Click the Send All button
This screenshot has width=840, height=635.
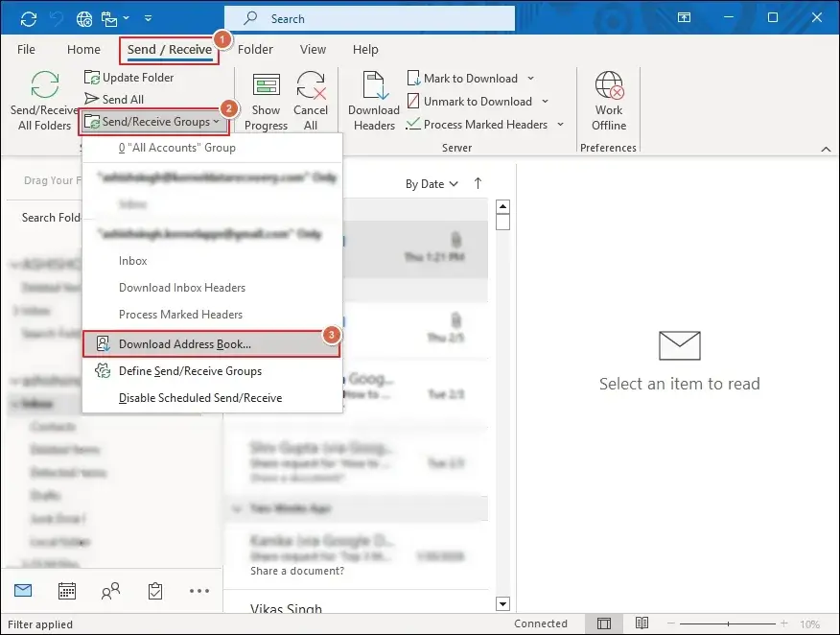(x=122, y=99)
